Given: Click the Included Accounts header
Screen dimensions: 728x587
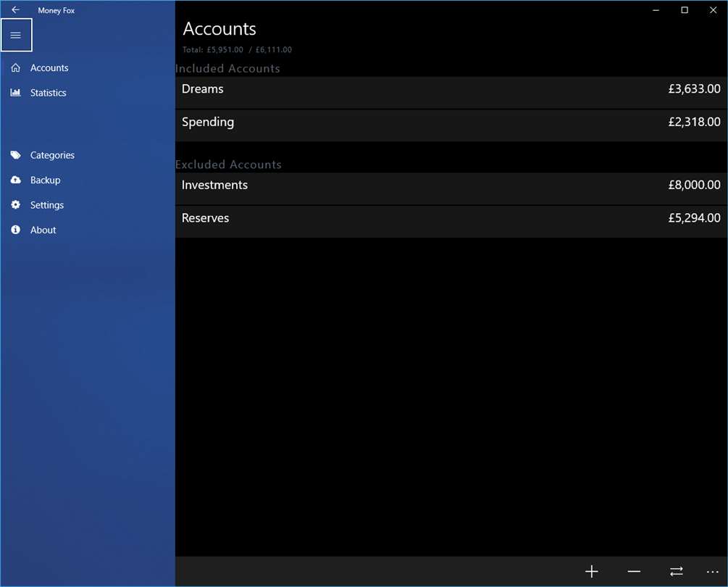Looking at the screenshot, I should coord(227,69).
